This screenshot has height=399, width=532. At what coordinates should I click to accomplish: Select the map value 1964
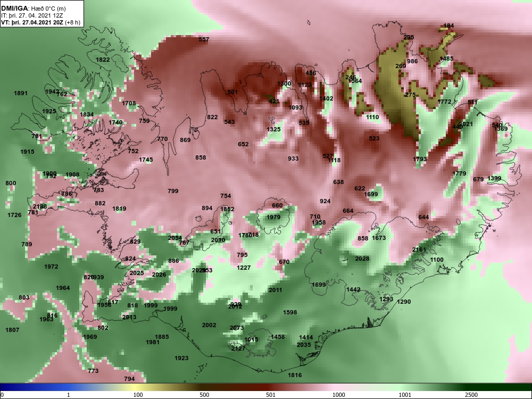coord(63,288)
